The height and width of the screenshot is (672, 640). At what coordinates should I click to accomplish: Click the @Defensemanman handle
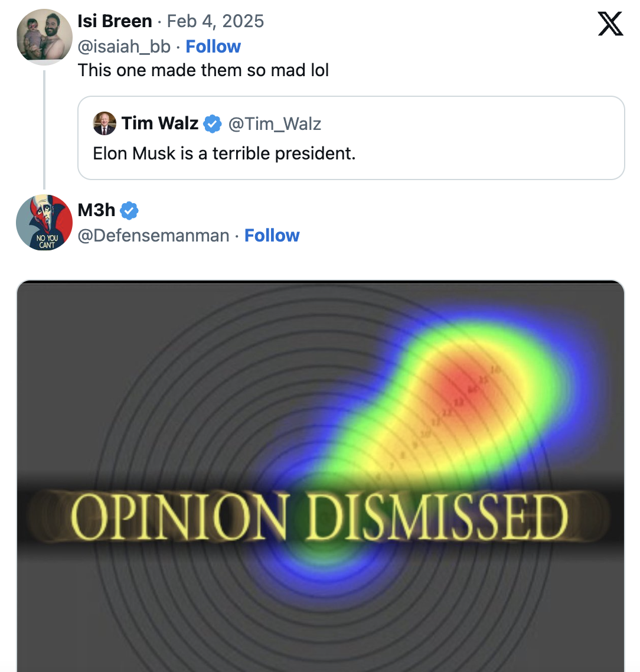tap(154, 236)
